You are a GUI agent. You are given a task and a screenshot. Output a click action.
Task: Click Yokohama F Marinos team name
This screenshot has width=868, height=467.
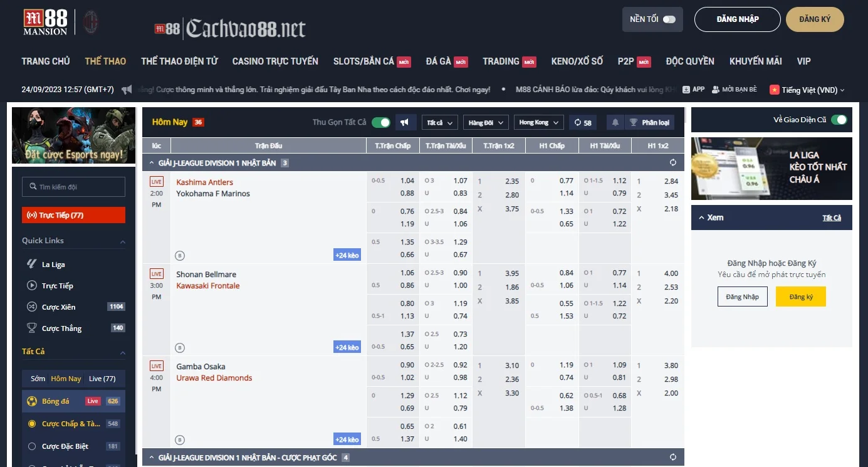click(213, 194)
